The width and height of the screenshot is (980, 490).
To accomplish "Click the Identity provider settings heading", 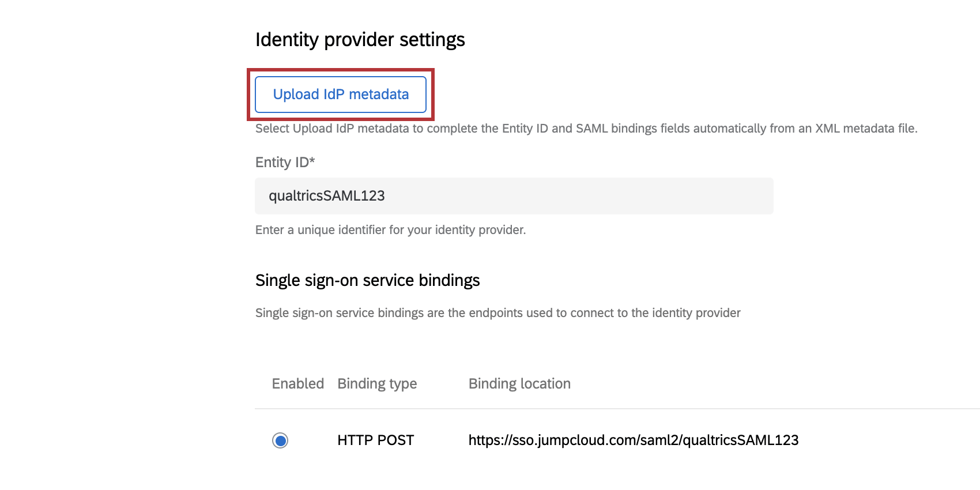I will 360,40.
